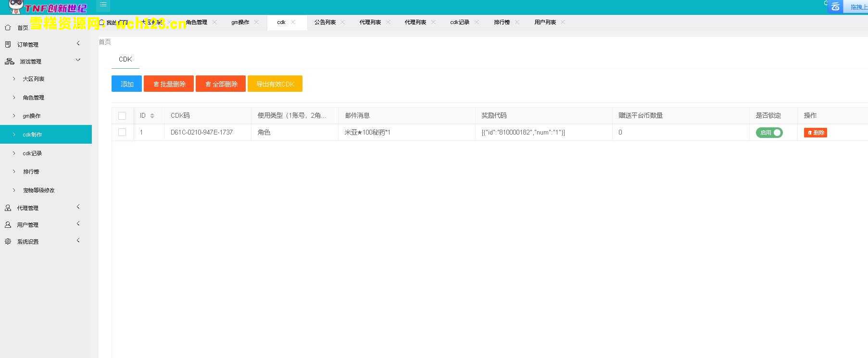The height and width of the screenshot is (358, 868).
Task: Close the 公告列表 tab
Action: pos(343,22)
